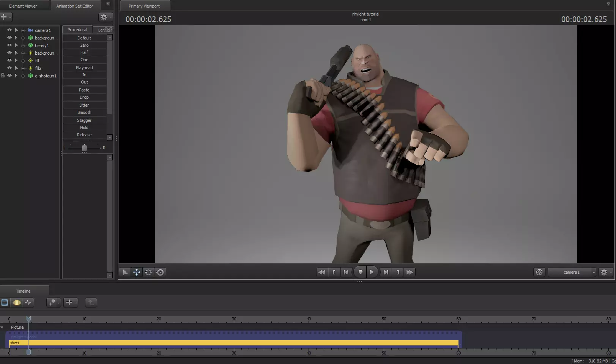Hide the heavy1 model
The image size is (616, 364).
pos(9,45)
